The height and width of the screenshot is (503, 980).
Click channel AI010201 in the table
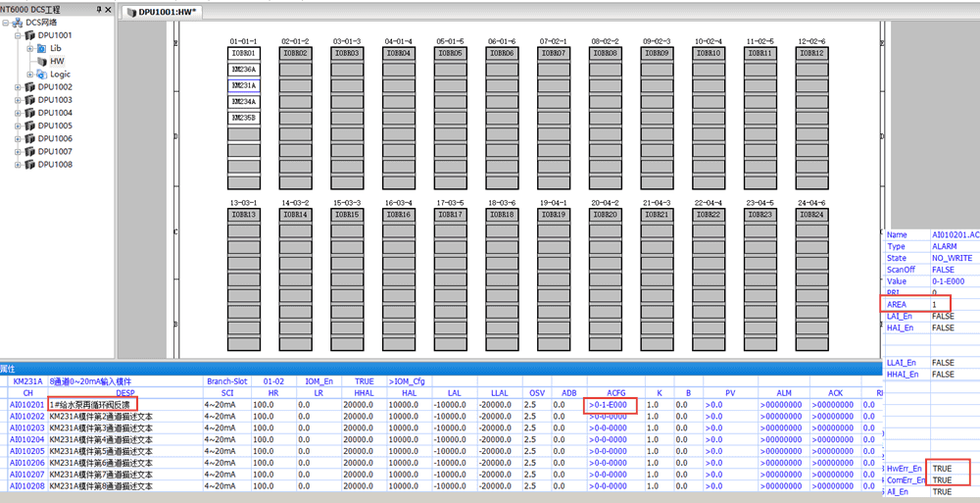(x=26, y=405)
